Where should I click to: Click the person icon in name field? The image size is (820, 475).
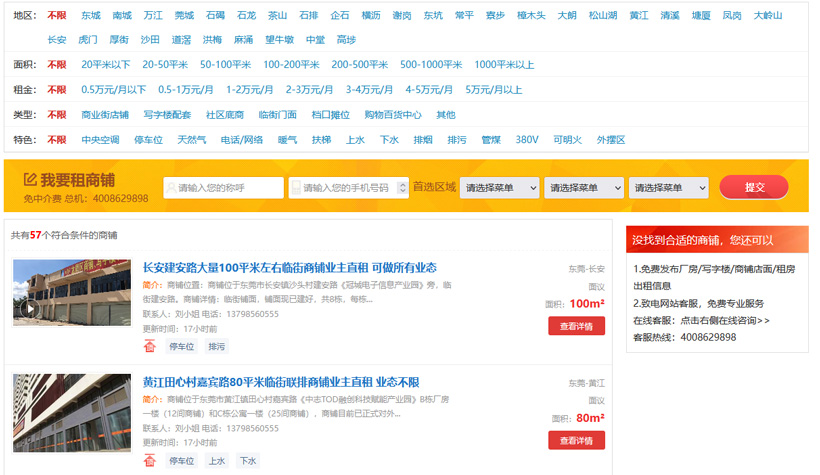(172, 188)
